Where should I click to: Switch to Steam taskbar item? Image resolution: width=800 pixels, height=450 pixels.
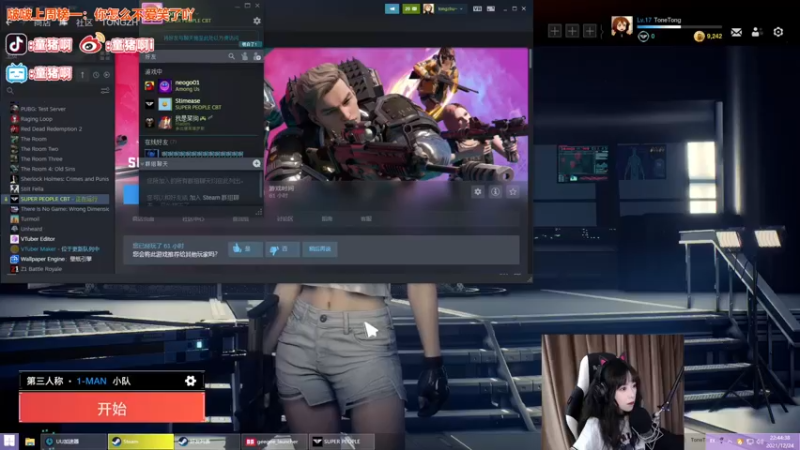coord(140,442)
